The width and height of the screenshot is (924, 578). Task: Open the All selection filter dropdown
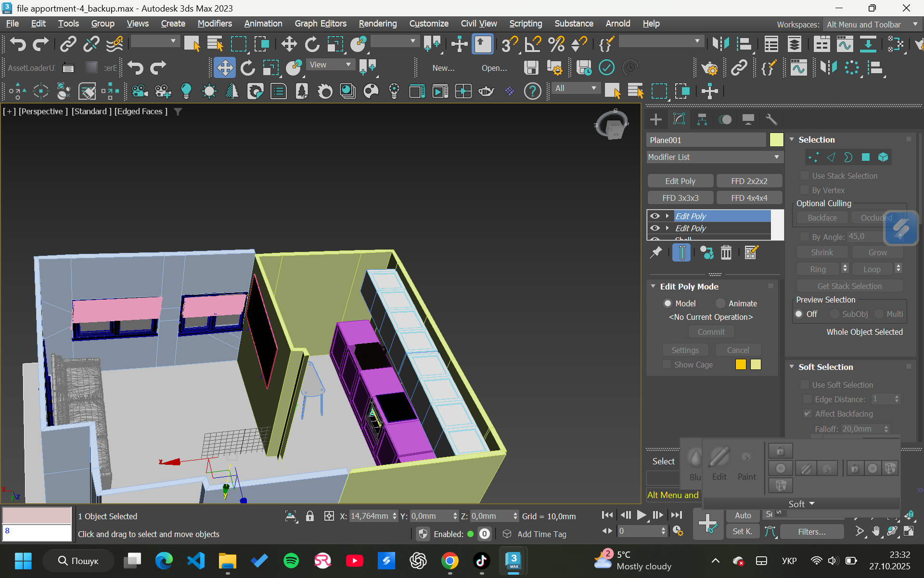tap(576, 89)
